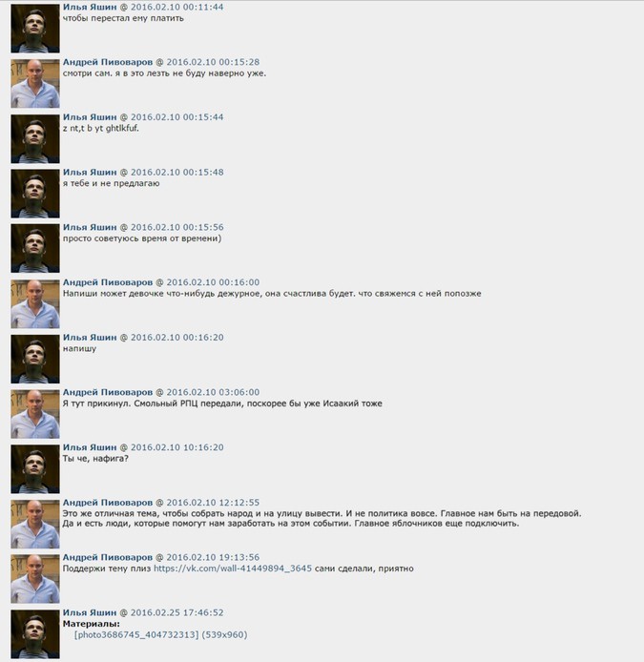Screen dimensions: 644x662
Task: Click the sender name on the 00:16:20 message
Action: 90,338
